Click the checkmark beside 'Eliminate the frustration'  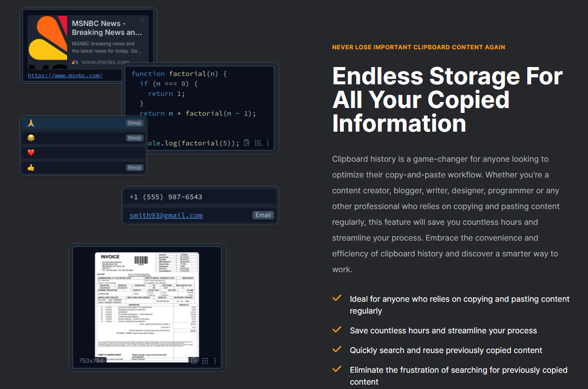pyautogui.click(x=337, y=369)
